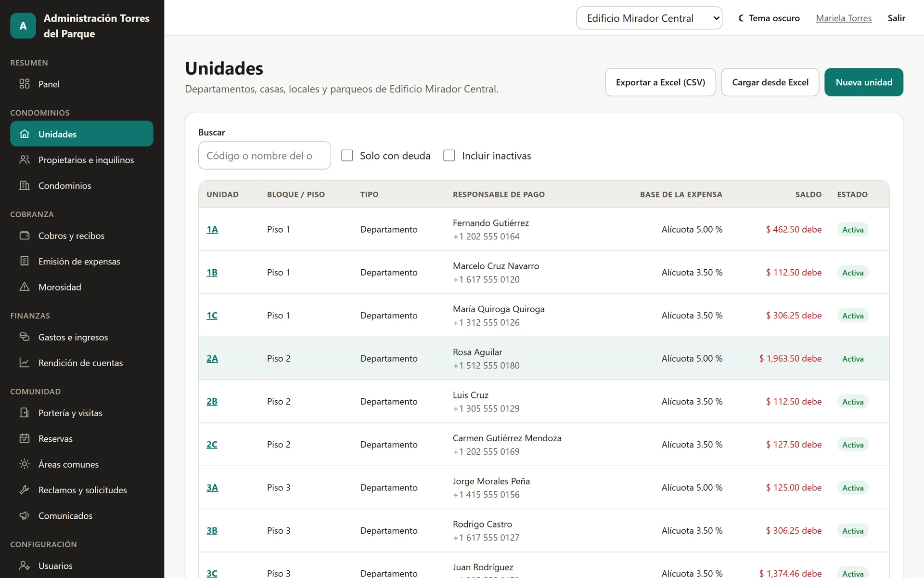
Task: Open Cobros y recibos wallet icon
Action: pyautogui.click(x=25, y=236)
